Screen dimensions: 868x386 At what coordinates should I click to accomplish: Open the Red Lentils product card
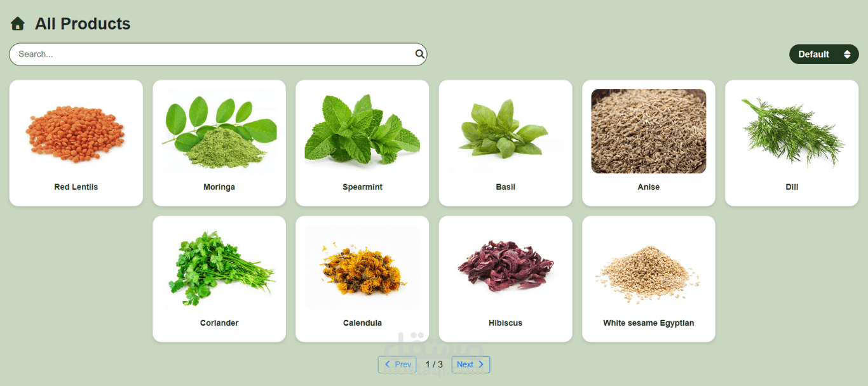coord(76,143)
